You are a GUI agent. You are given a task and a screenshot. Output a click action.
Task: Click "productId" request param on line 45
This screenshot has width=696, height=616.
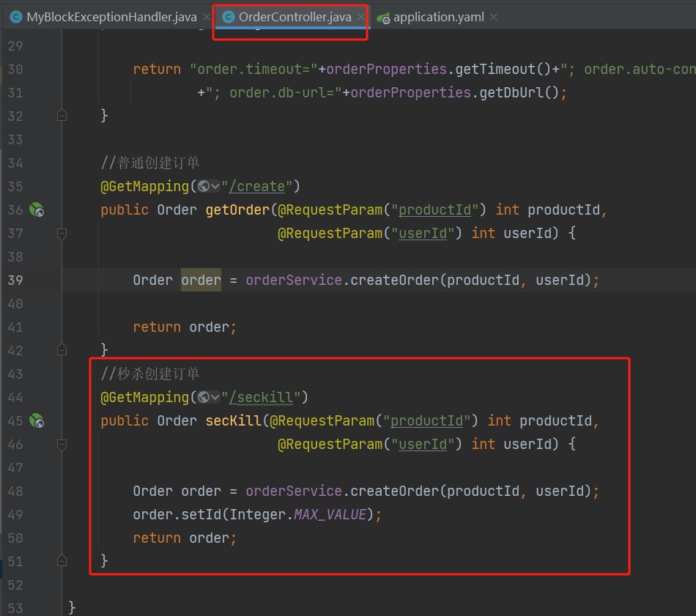426,420
